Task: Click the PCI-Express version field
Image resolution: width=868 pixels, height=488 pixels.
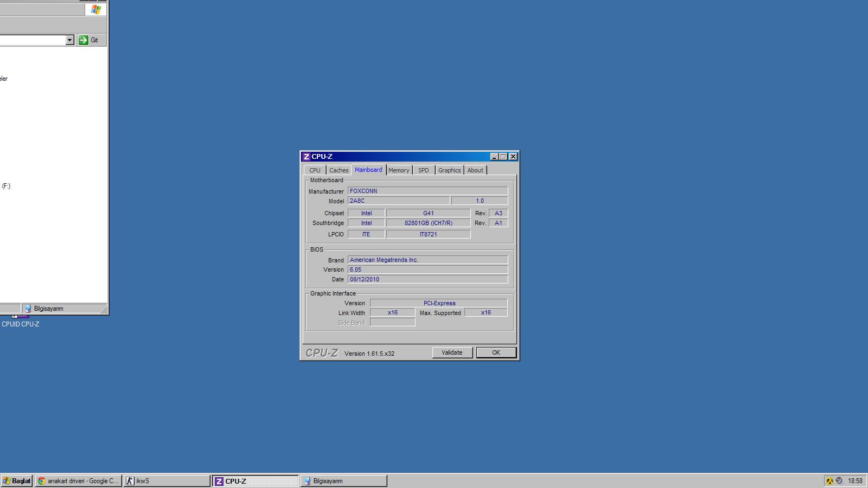Action: point(439,303)
